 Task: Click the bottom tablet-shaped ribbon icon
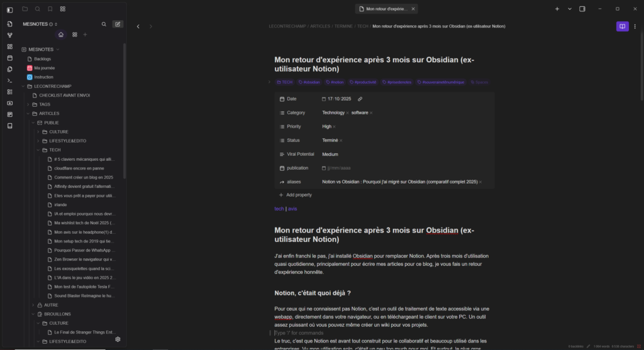tap(10, 126)
